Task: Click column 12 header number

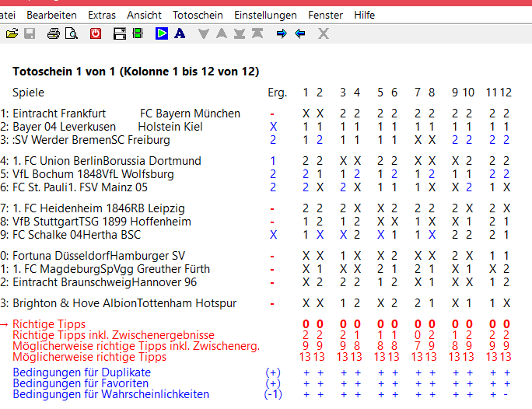Action: 506,93
